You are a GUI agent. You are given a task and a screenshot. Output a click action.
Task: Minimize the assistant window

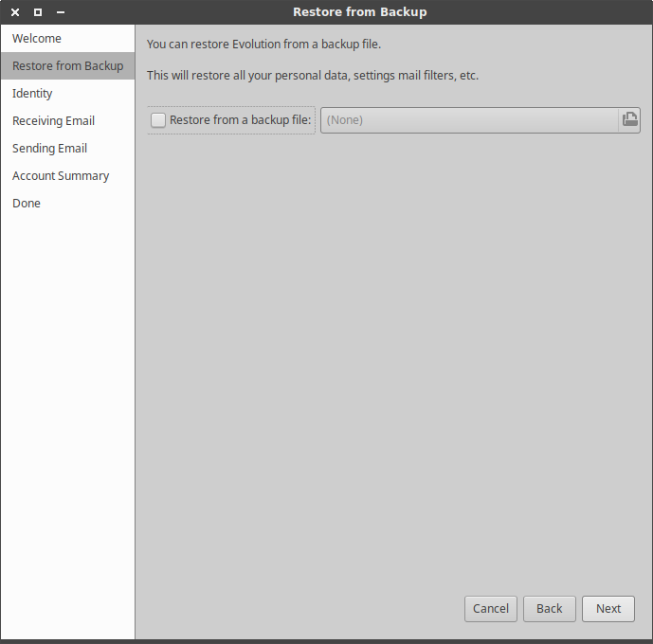(x=61, y=12)
